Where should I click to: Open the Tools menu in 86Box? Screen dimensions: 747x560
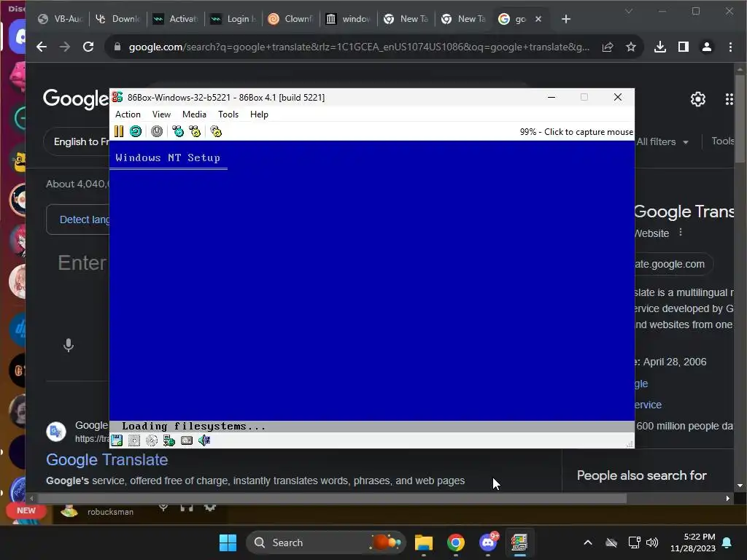click(x=228, y=114)
